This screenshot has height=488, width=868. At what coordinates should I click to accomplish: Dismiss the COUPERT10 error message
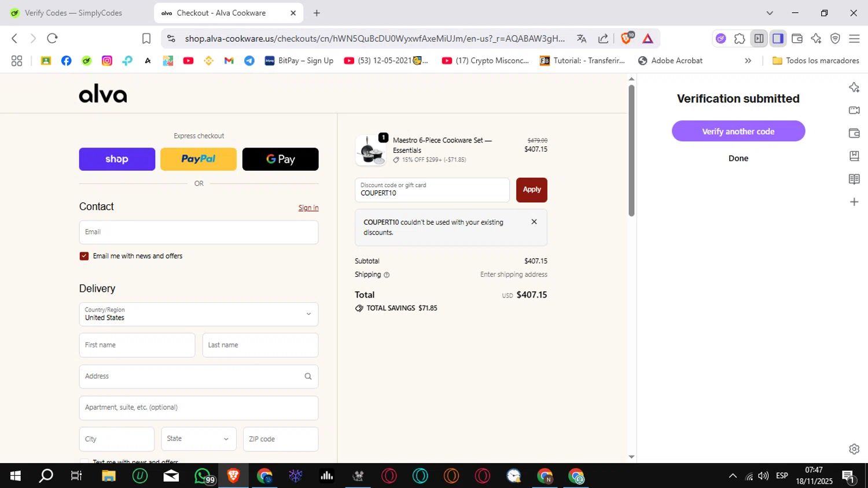tap(534, 222)
